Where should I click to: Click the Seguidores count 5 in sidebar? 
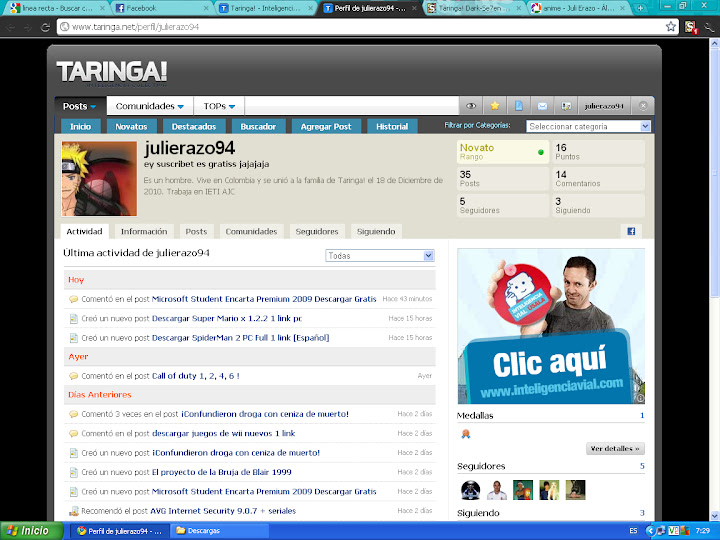point(642,466)
